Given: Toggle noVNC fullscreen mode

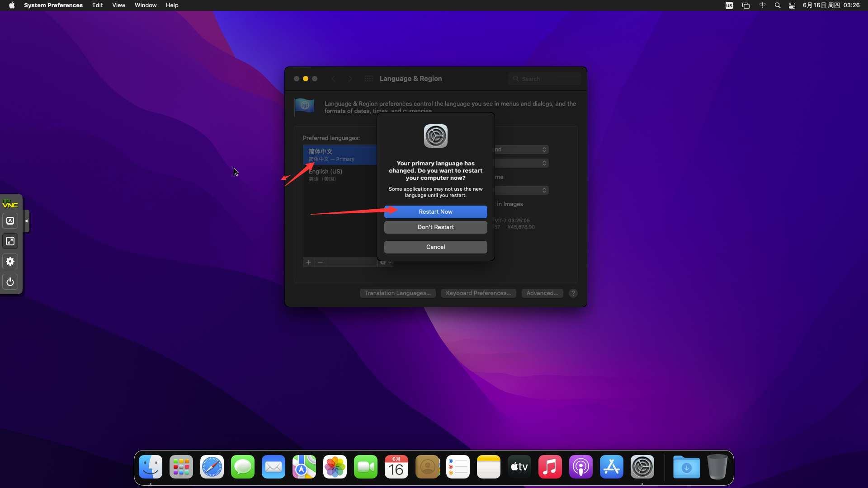Looking at the screenshot, I should 10,241.
